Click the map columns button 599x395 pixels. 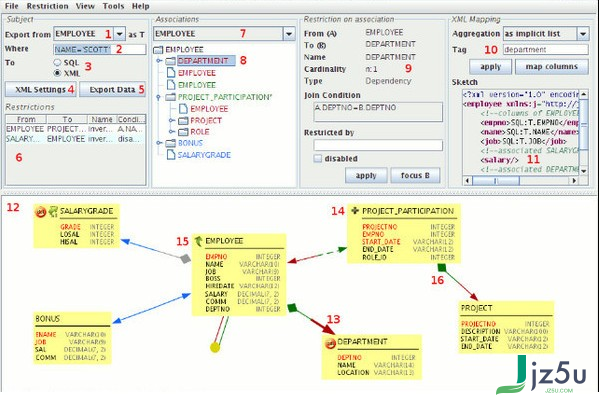pyautogui.click(x=552, y=67)
